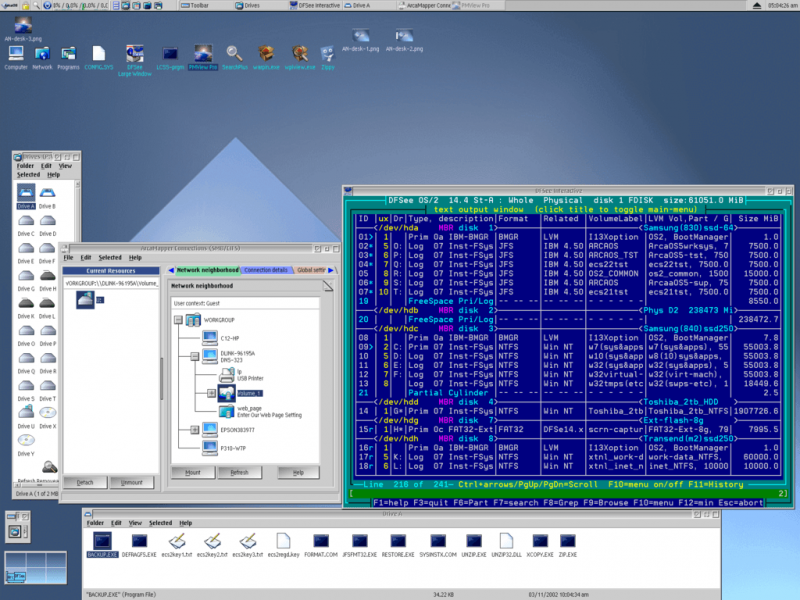Select Drive H in Drives window

pos(47,280)
